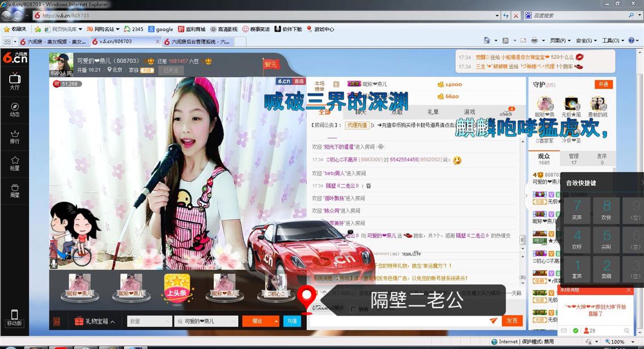Viewport: 644px width, 349px height.
Task: Click the blue help question mark icon
Action: [x=632, y=40]
